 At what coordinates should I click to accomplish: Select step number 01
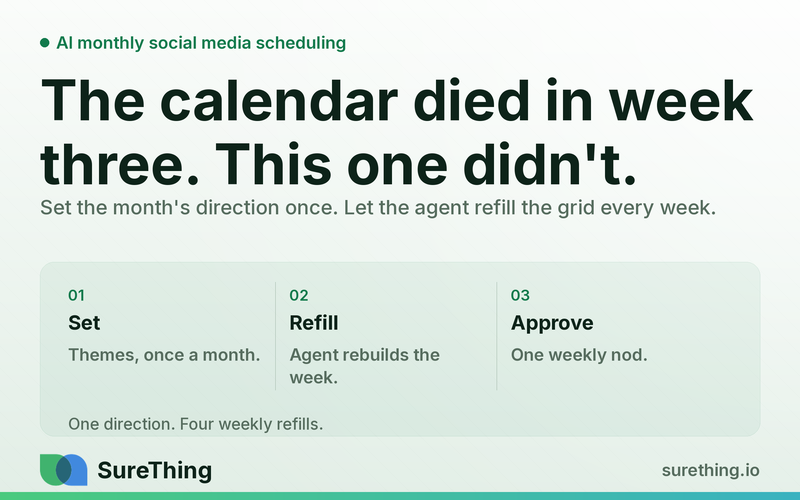[x=77, y=295]
